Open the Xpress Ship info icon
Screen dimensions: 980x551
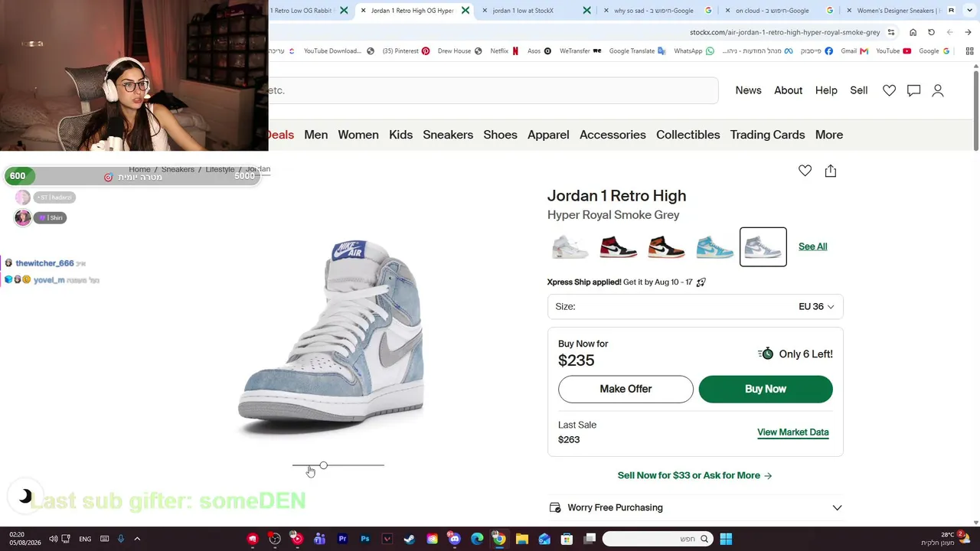pos(701,282)
